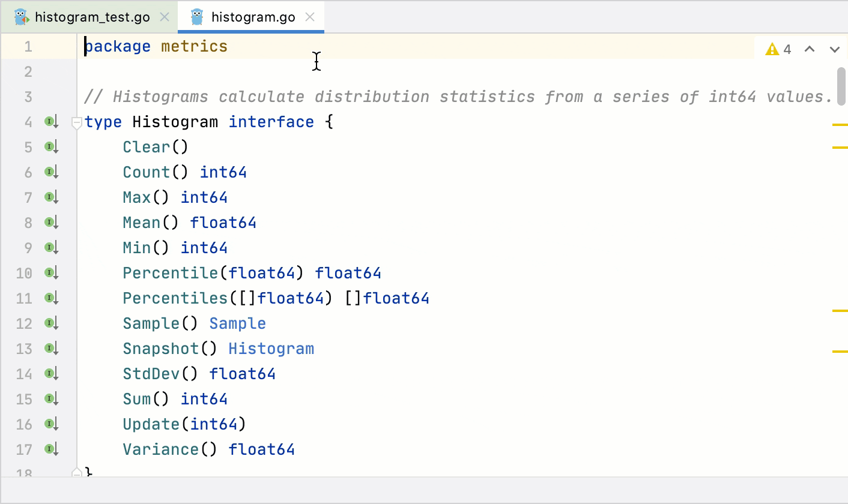Navigate to next problem with the down chevron

click(x=834, y=49)
